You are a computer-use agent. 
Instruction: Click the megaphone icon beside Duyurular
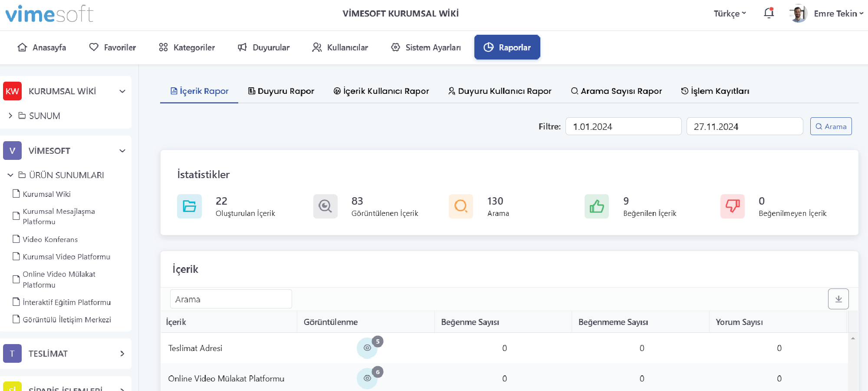(x=242, y=47)
